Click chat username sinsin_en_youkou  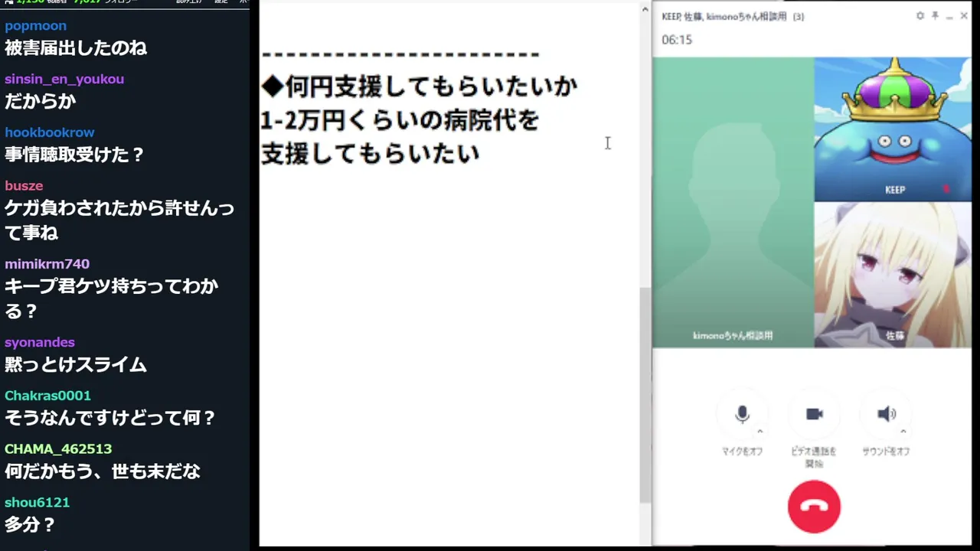click(64, 79)
